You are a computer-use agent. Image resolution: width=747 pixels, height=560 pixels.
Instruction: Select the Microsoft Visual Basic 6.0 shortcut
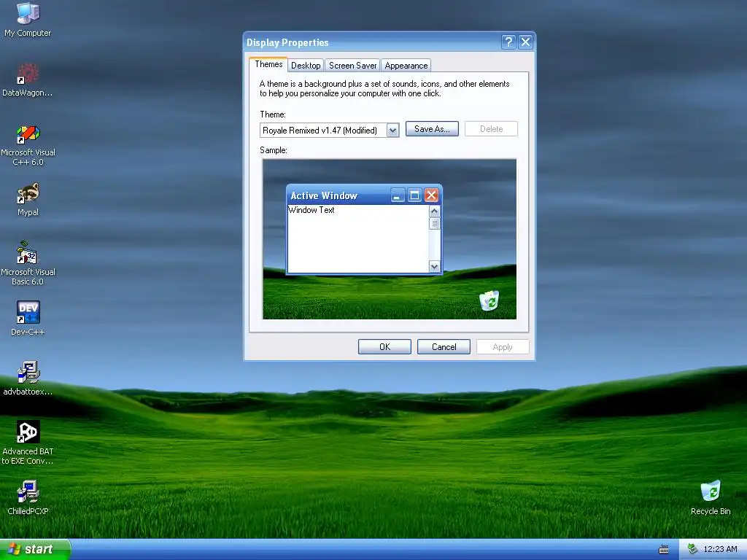point(28,263)
